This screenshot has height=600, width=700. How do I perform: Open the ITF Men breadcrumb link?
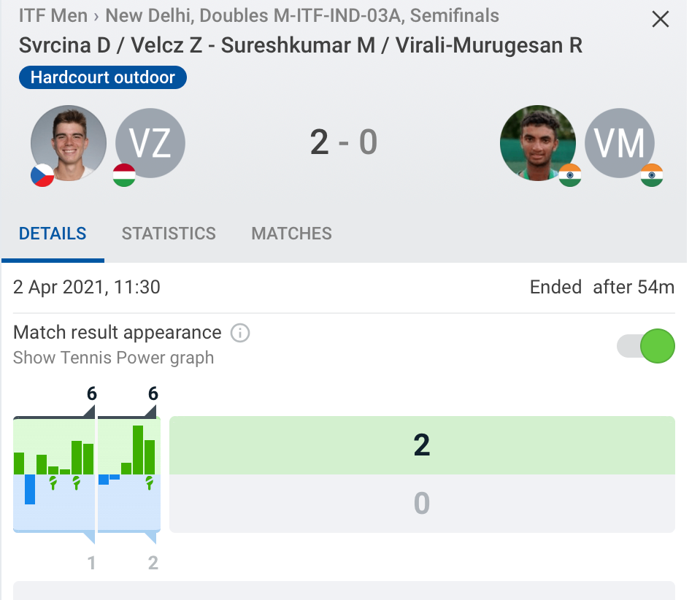tap(53, 15)
